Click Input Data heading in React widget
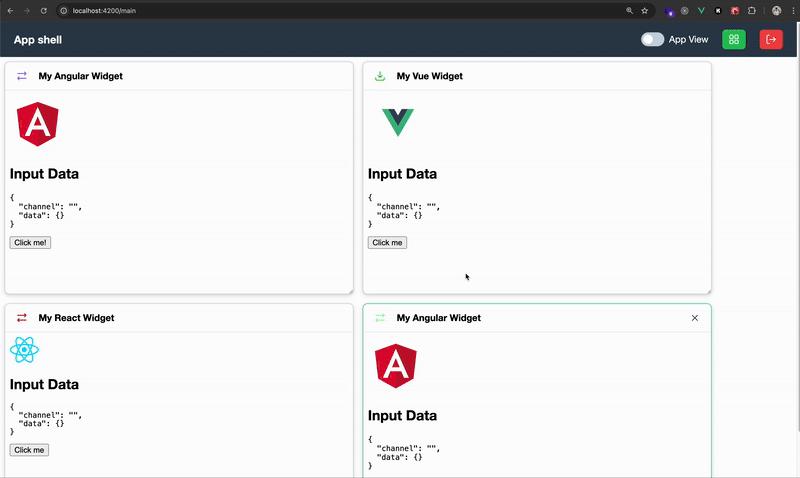The width and height of the screenshot is (800, 478). [44, 385]
